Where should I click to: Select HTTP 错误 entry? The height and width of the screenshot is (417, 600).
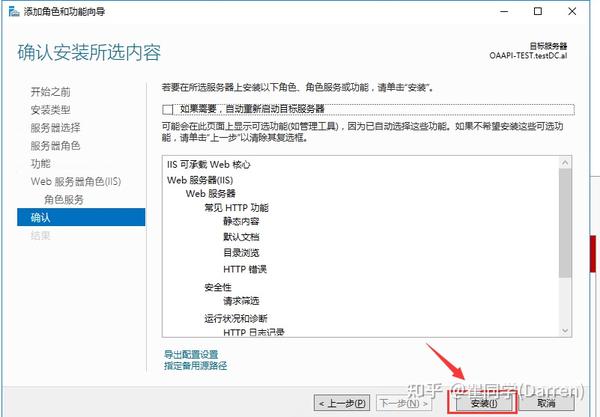(245, 269)
